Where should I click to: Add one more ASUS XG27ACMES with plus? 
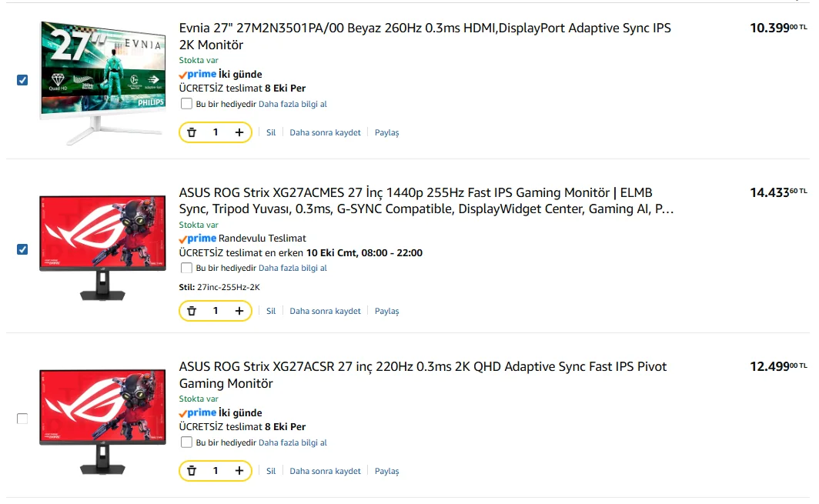(x=239, y=312)
